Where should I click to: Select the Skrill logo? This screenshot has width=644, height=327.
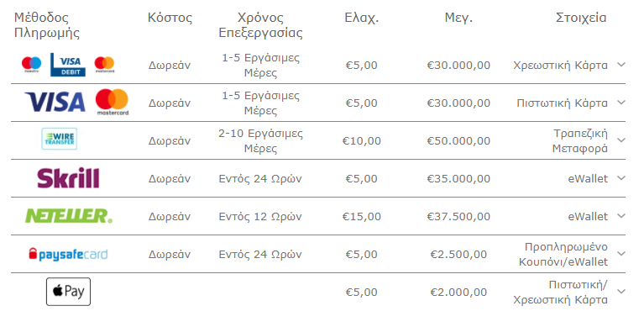click(x=68, y=178)
